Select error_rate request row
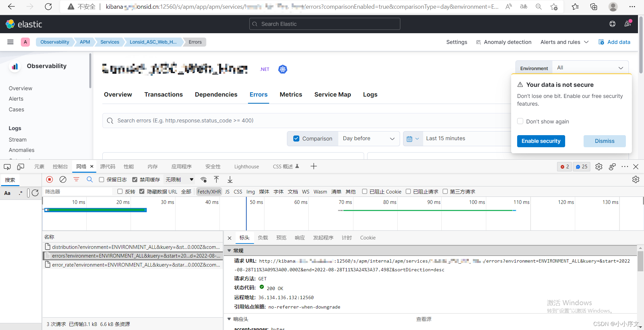The image size is (644, 330). coord(133,265)
